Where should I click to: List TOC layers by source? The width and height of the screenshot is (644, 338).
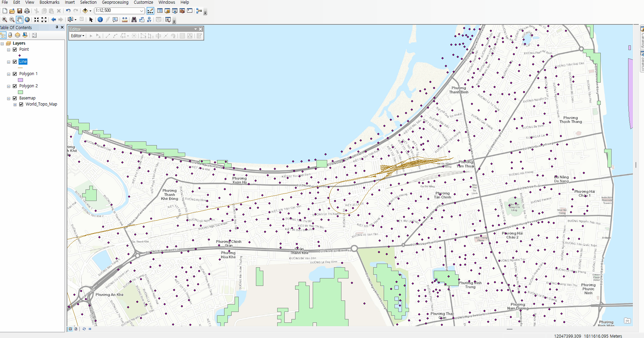(x=10, y=35)
